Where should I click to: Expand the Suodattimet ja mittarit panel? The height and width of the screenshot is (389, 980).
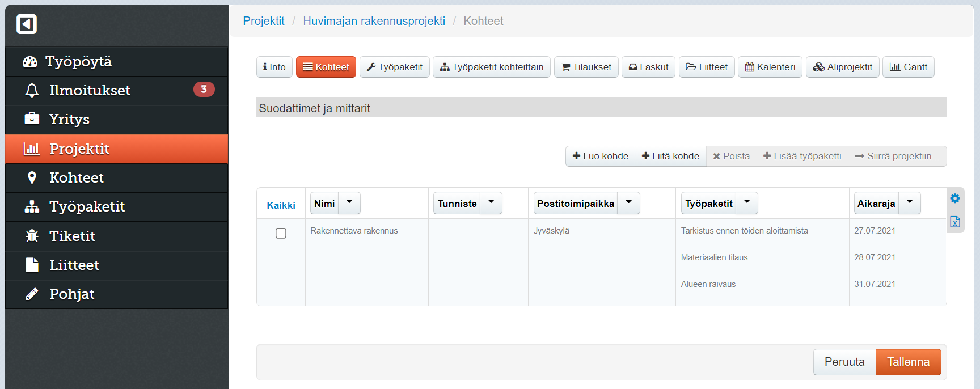tap(601, 108)
